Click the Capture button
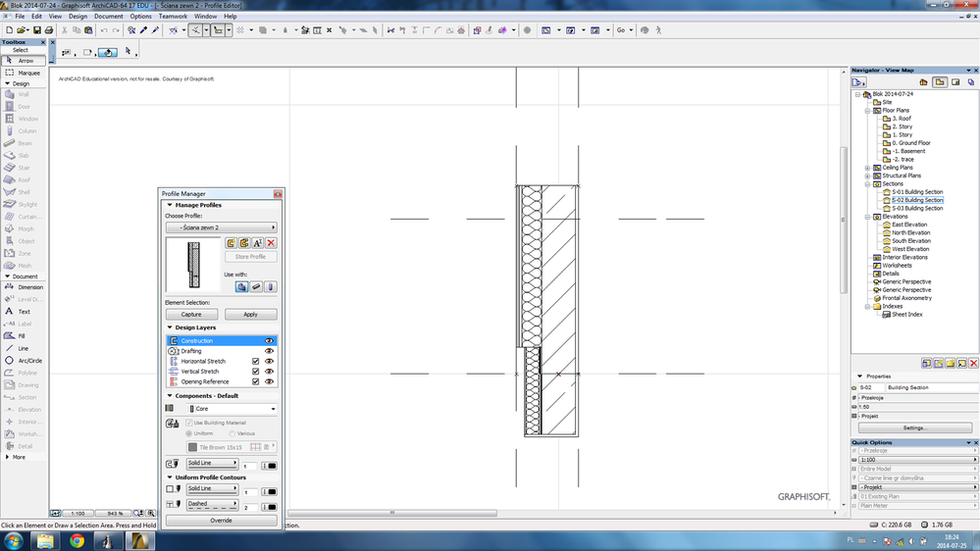The height and width of the screenshot is (551, 980). [x=191, y=315]
